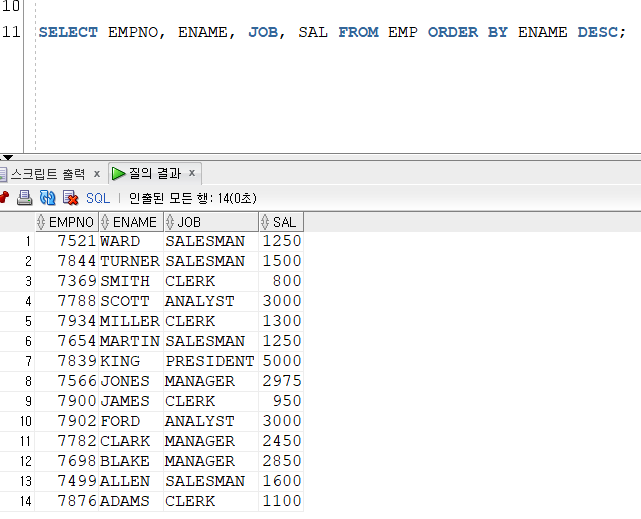Close the 질의 결과 tab
Viewport: 641px width, 519px height.
(x=192, y=173)
